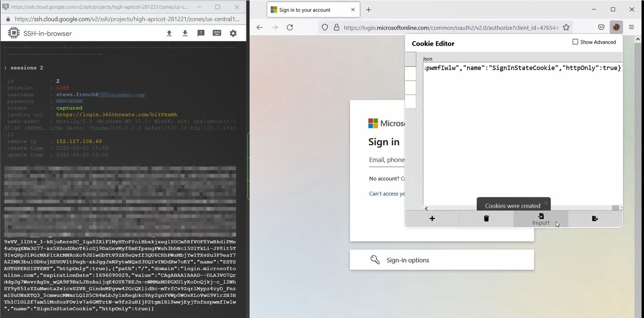Screen dimensions: 644x318
Task: Click the left arrow of Json horizontal scrollbar
Action: pyautogui.click(x=426, y=208)
